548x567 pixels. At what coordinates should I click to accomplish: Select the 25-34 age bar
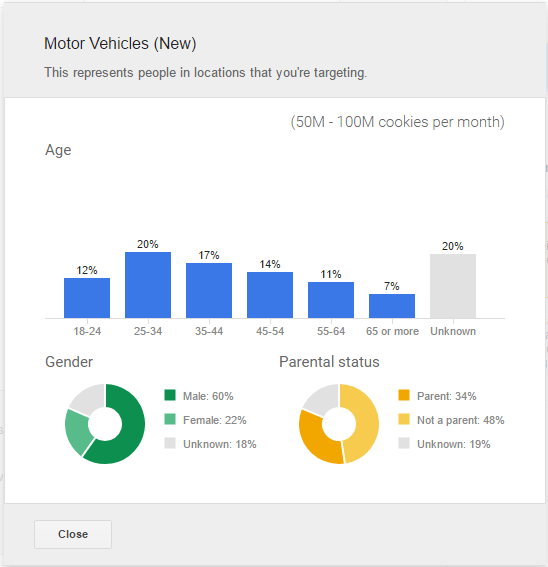point(148,285)
